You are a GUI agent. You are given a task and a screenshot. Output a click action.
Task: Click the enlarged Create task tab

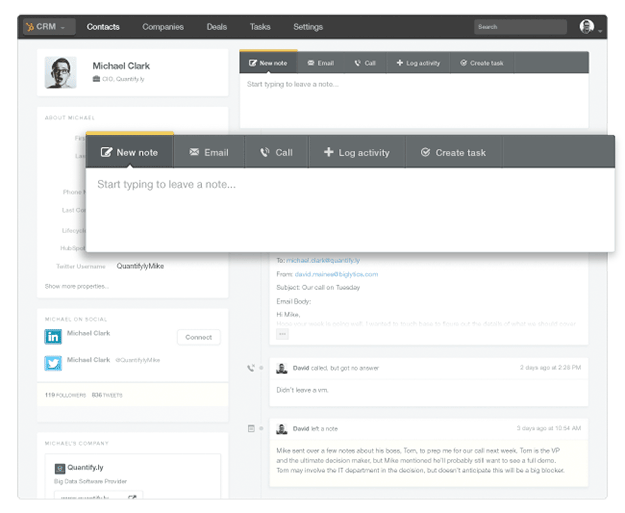coord(454,152)
